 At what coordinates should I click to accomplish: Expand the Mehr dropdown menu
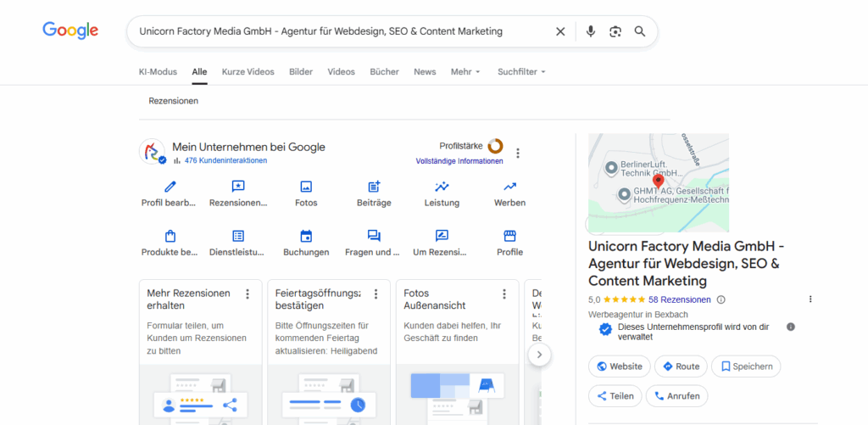click(x=465, y=72)
